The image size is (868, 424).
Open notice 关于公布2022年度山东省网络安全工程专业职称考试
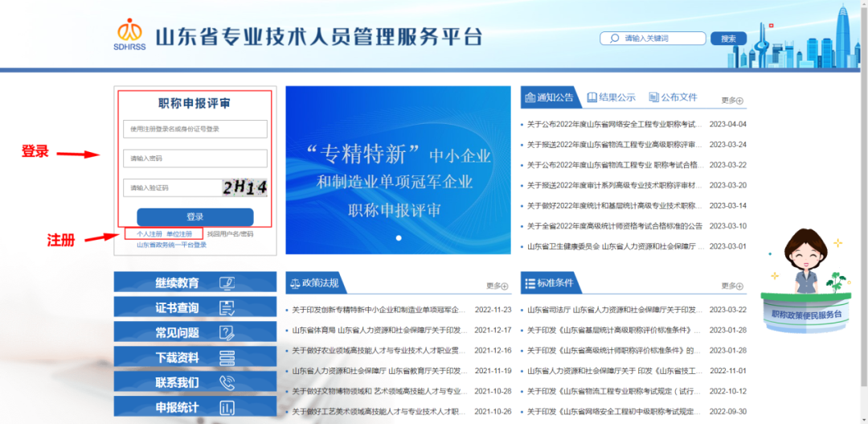tap(615, 124)
